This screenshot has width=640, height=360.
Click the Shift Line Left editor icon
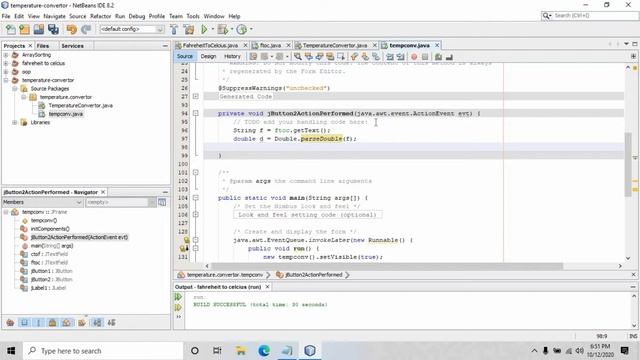tap(390, 57)
